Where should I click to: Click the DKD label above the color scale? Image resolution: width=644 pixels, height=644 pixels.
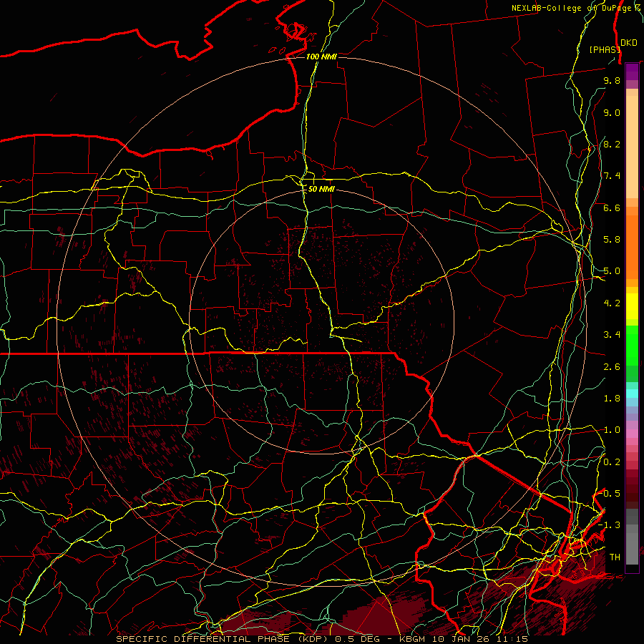click(x=629, y=43)
